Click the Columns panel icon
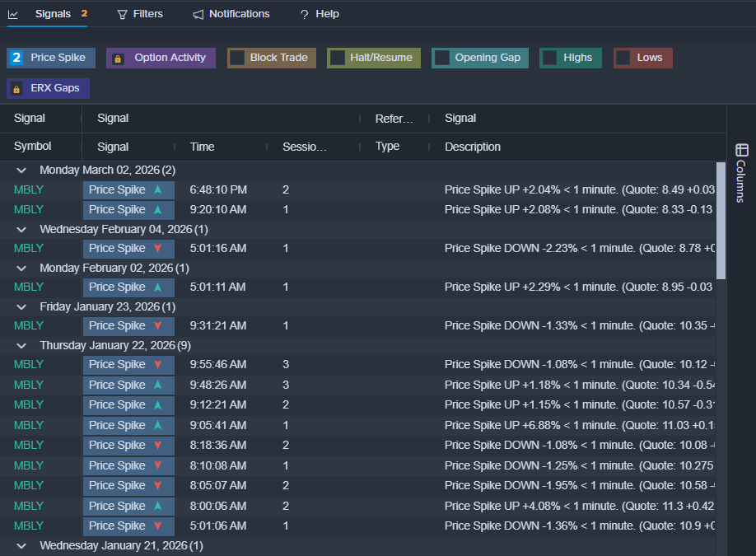756x556 pixels. point(741,150)
